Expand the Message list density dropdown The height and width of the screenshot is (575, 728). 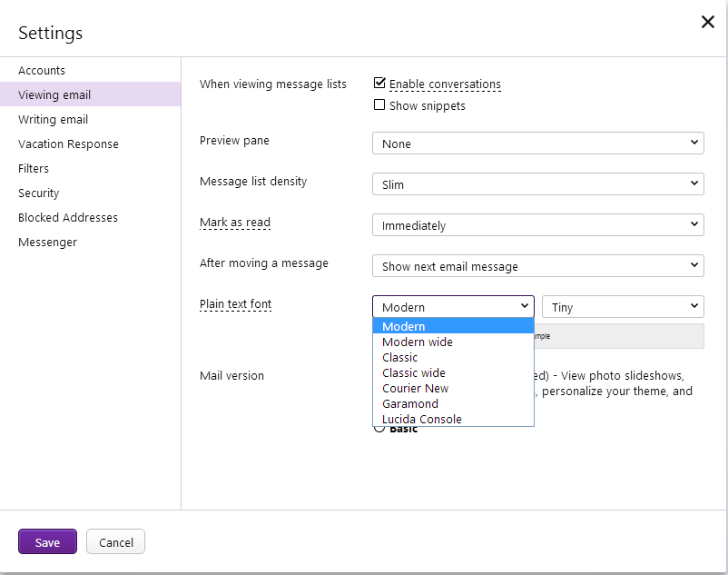point(537,184)
